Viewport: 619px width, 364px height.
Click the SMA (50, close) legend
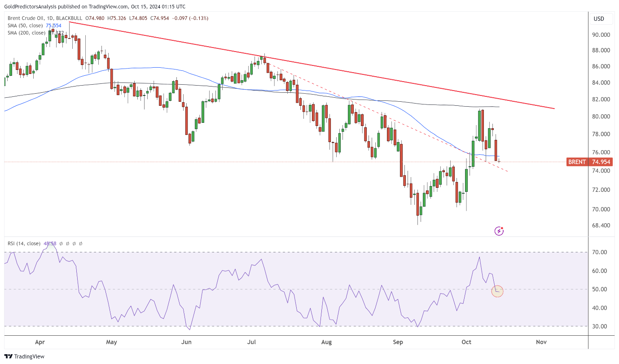[26, 26]
